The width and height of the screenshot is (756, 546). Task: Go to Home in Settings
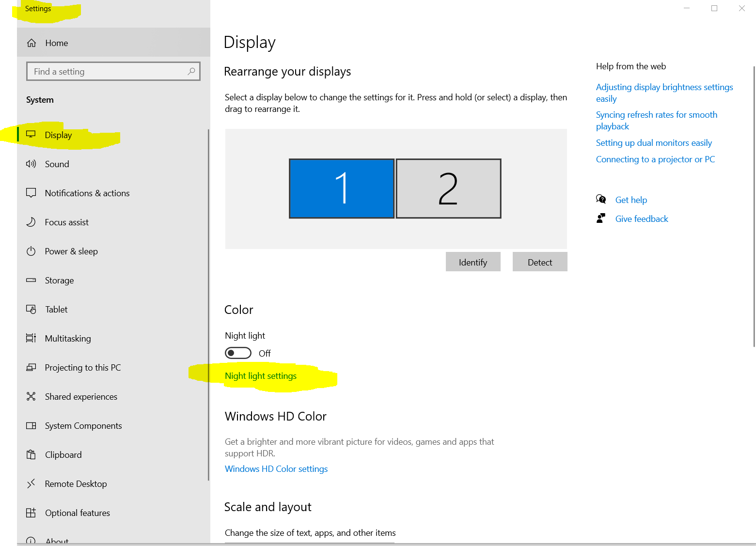tap(113, 43)
